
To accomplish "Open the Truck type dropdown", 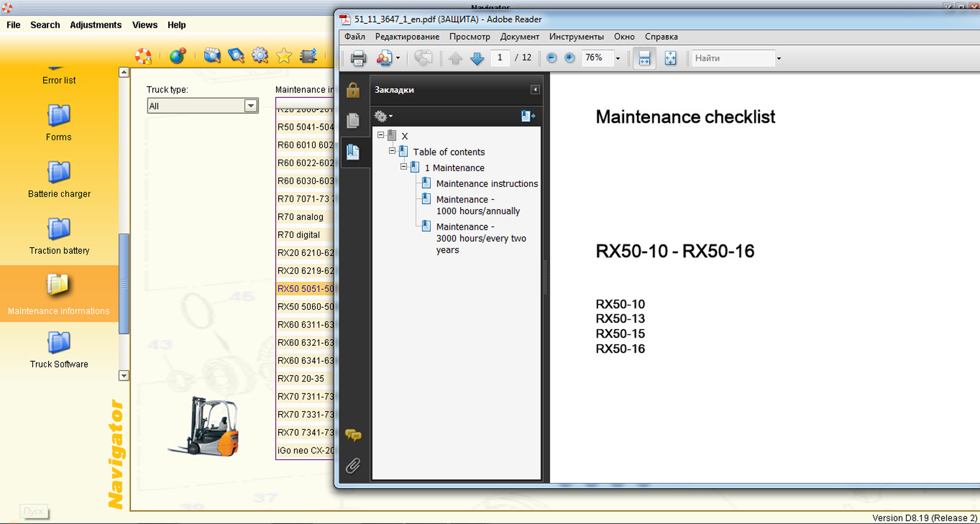I will coord(251,106).
